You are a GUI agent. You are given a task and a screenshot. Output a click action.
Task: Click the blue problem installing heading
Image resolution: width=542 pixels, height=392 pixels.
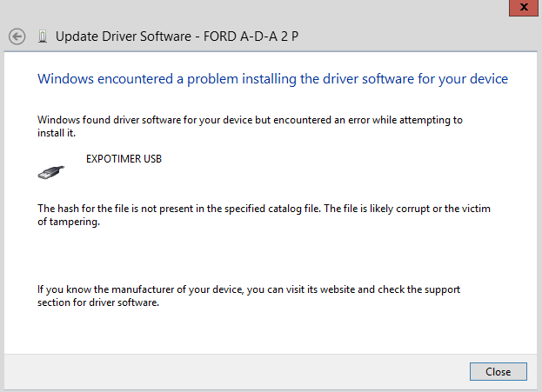[x=272, y=79]
